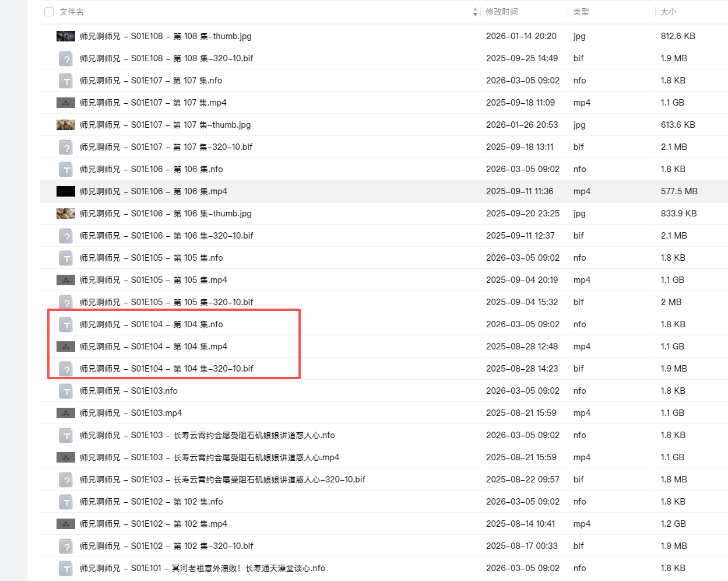728x581 pixels.
Task: Click the size value 1.2 GB
Action: (673, 524)
